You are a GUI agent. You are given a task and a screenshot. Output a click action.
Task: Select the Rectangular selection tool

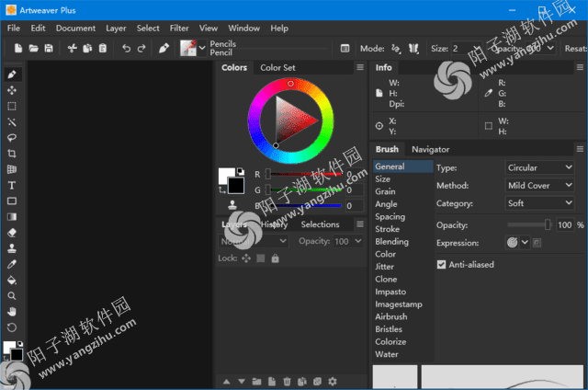point(12,106)
